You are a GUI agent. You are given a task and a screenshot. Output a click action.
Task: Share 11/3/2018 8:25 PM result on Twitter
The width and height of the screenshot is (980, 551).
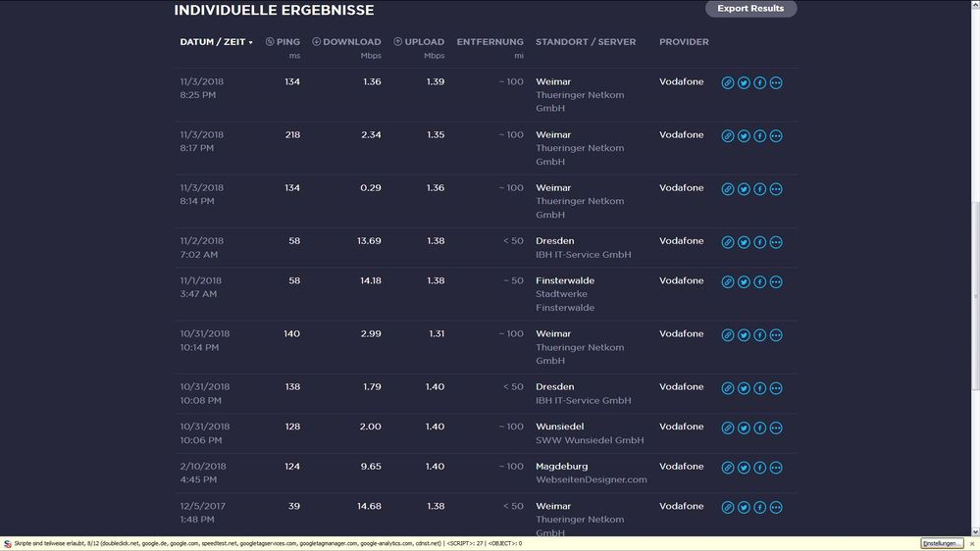(744, 82)
